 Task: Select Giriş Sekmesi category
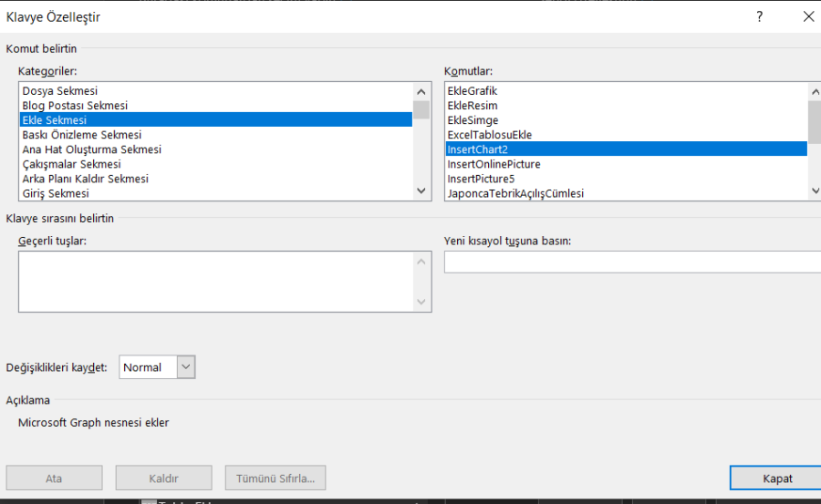[x=56, y=193]
